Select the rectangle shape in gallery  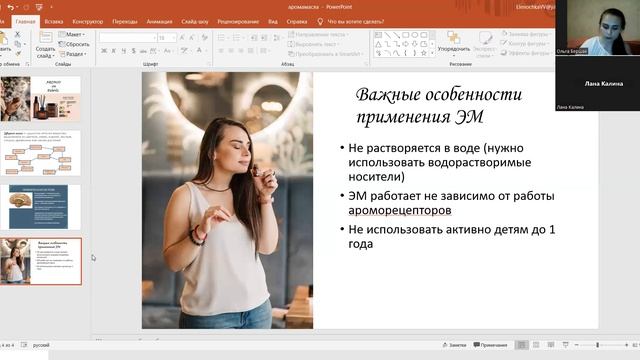click(405, 35)
